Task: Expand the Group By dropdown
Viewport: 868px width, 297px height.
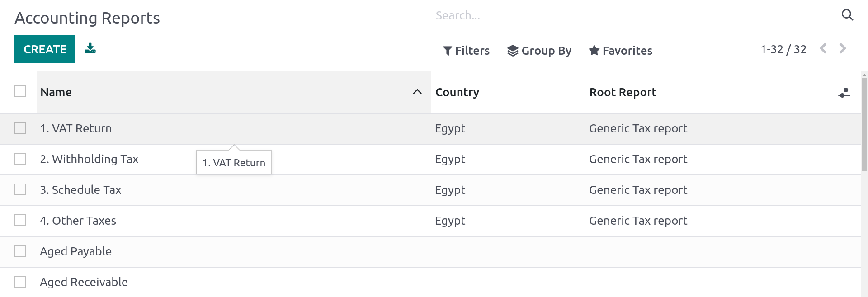Action: click(539, 51)
